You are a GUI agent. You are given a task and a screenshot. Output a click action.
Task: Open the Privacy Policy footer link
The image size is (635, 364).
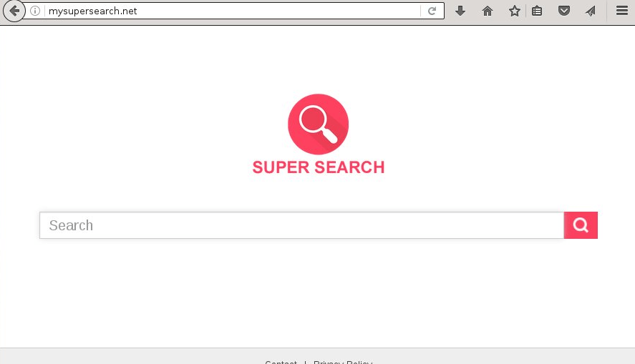(343, 362)
